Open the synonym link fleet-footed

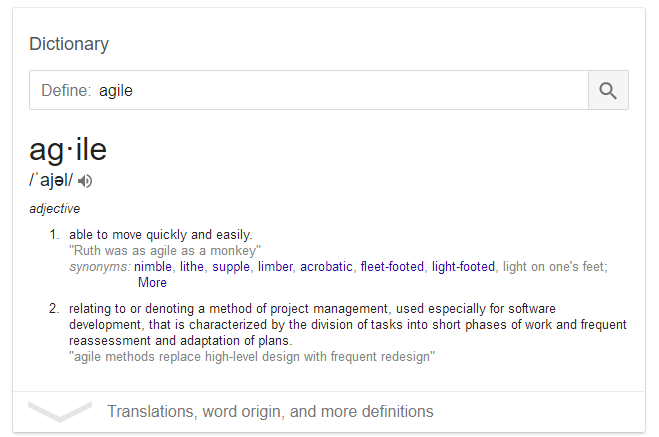click(x=392, y=267)
